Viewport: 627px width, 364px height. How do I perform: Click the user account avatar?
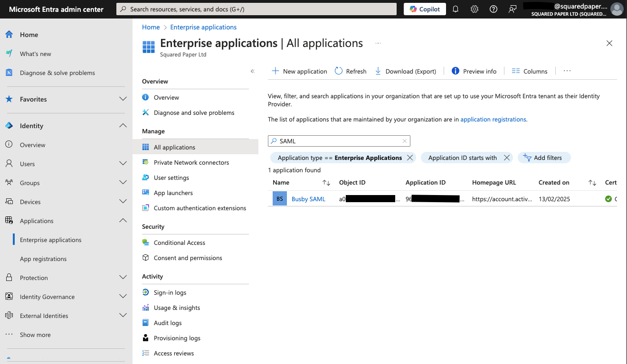[x=617, y=9]
